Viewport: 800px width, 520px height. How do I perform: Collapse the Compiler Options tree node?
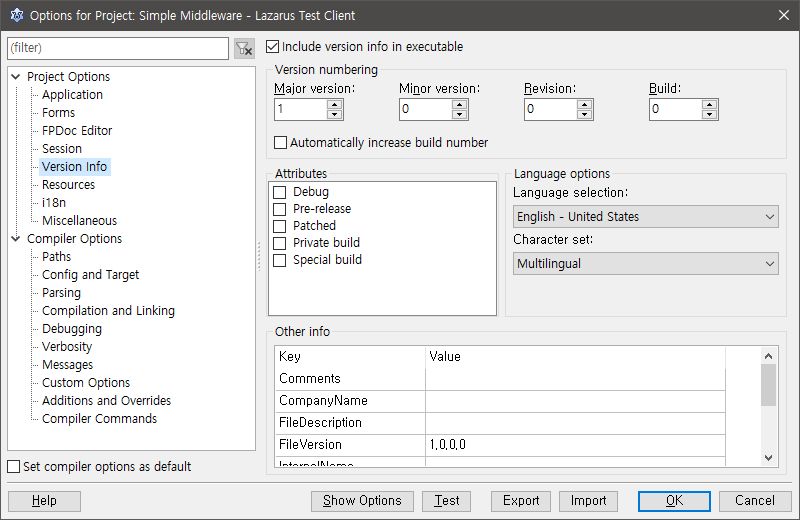[x=16, y=239]
